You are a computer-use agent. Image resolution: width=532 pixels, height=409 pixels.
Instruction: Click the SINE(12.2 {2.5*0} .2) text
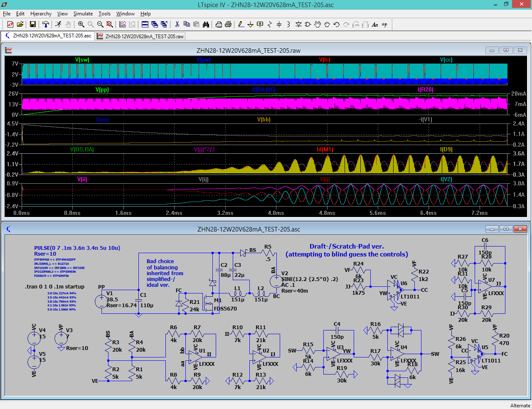pyautogui.click(x=310, y=279)
